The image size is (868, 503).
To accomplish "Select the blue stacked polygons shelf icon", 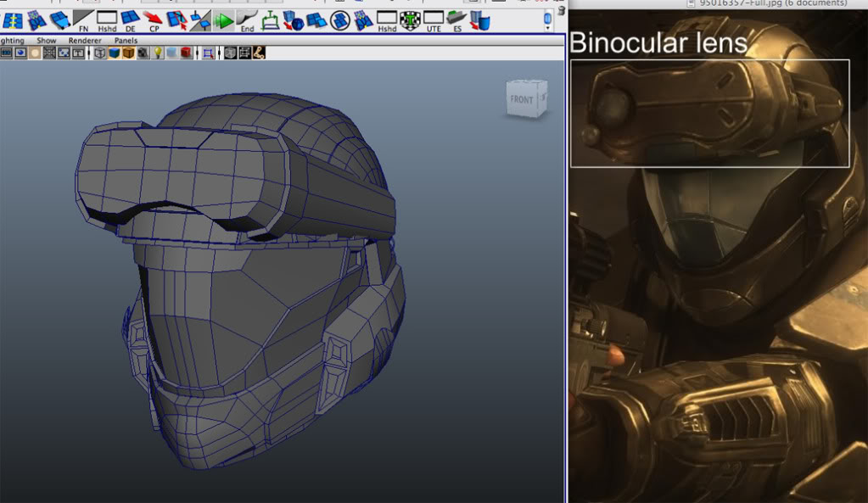I will tap(316, 21).
